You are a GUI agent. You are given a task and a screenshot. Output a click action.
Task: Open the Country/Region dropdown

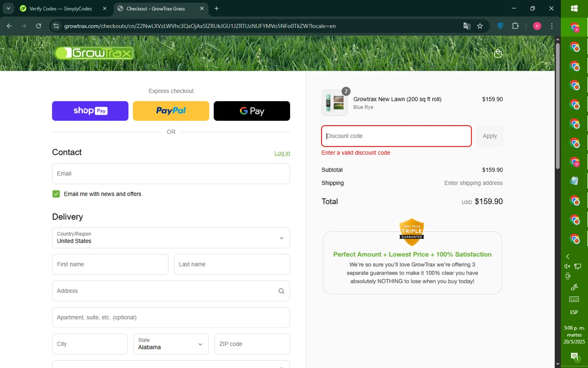(x=171, y=238)
